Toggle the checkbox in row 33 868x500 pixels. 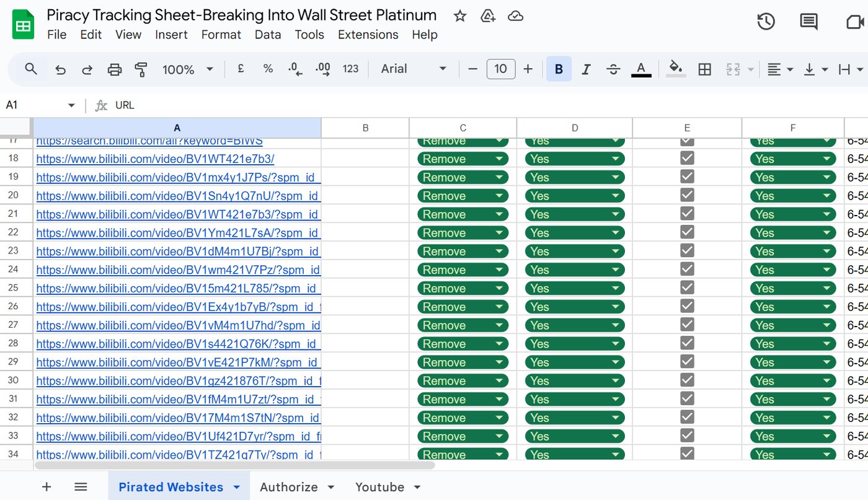click(687, 435)
